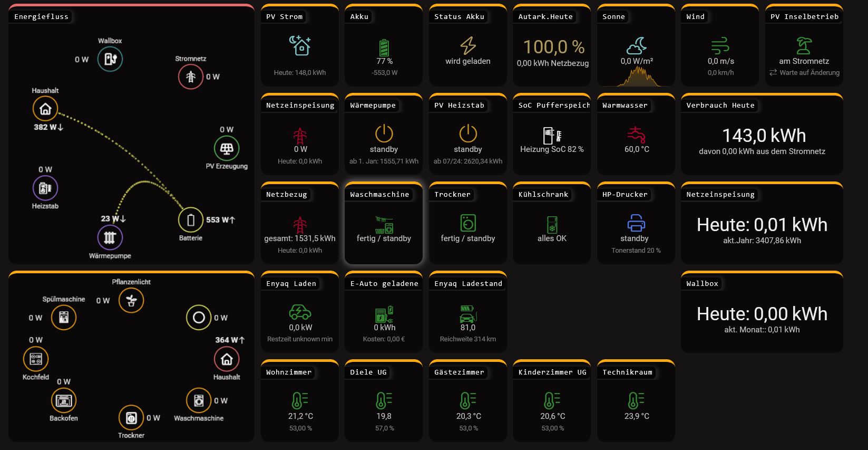Open the Wohnzimmer thermometer icon
Viewport: 868px width, 450px height.
tap(299, 400)
